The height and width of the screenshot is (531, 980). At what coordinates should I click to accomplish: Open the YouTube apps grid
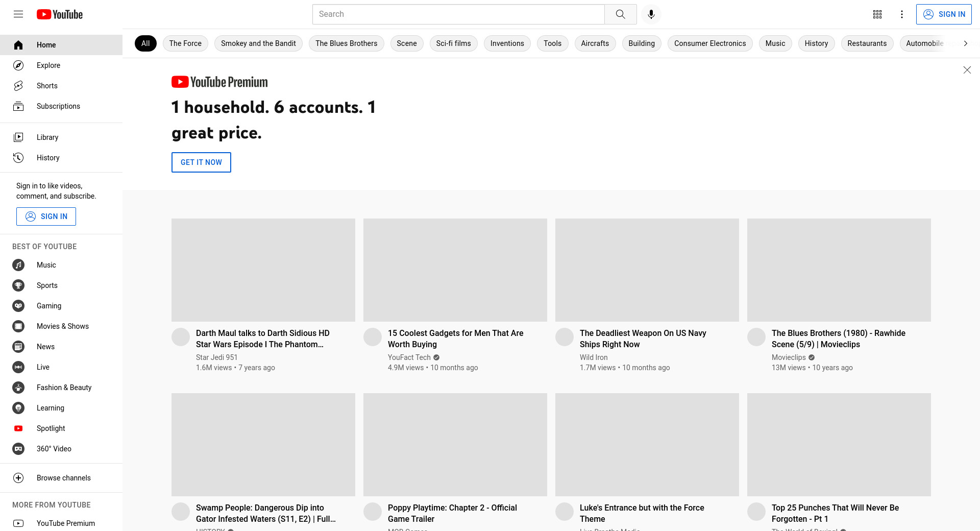click(x=877, y=14)
